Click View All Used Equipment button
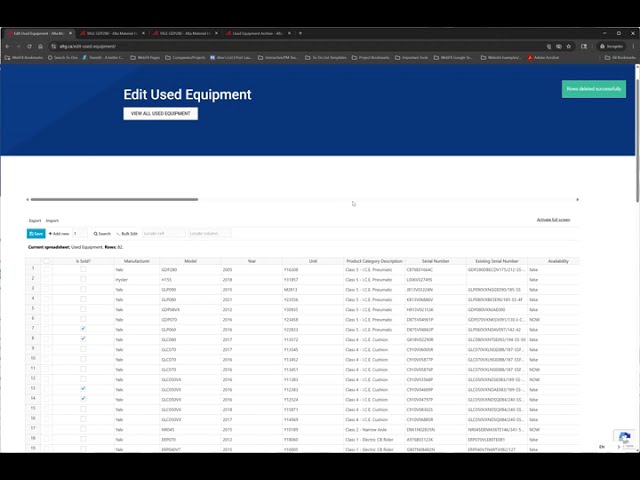The image size is (640, 480). pyautogui.click(x=160, y=113)
